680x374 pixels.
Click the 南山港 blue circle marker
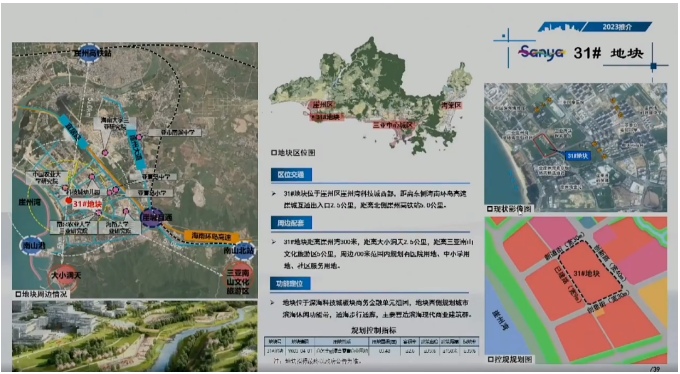click(x=32, y=246)
